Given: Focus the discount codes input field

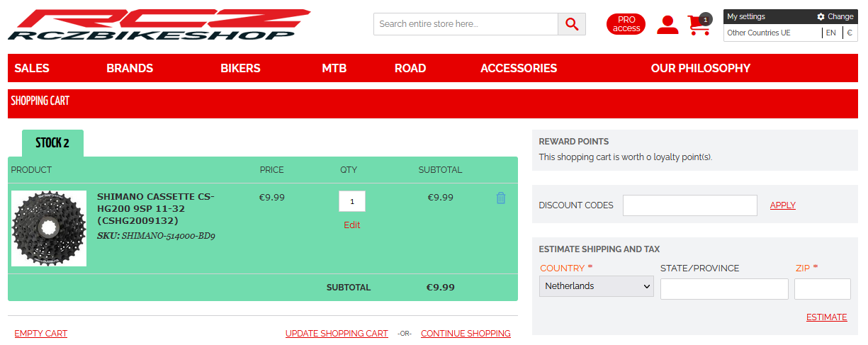Looking at the screenshot, I should pos(689,205).
